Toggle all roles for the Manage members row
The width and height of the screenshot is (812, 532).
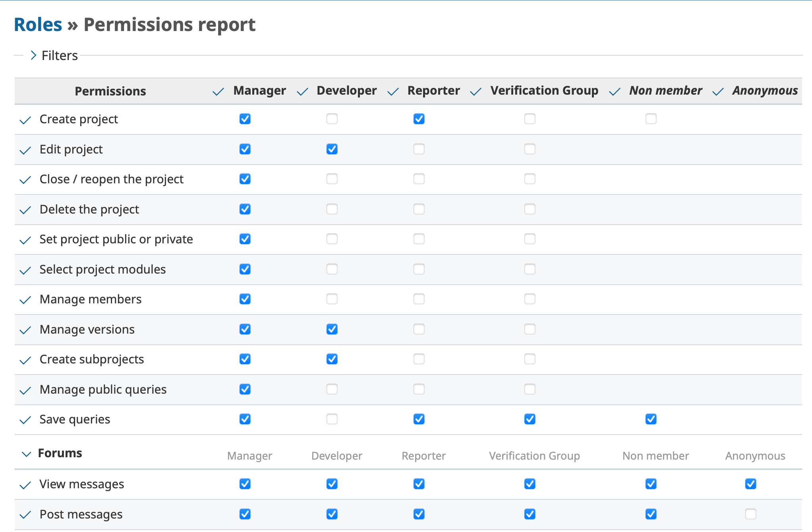point(25,300)
